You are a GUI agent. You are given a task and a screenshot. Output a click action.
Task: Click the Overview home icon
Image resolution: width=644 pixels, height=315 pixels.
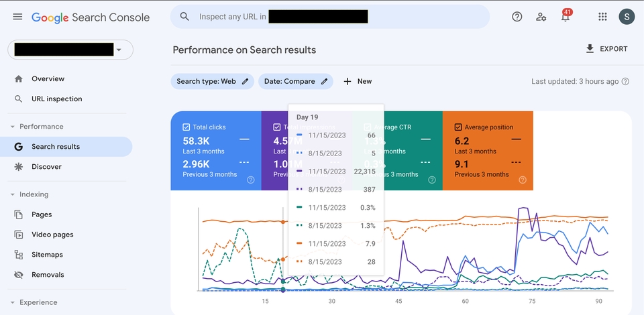tap(19, 79)
